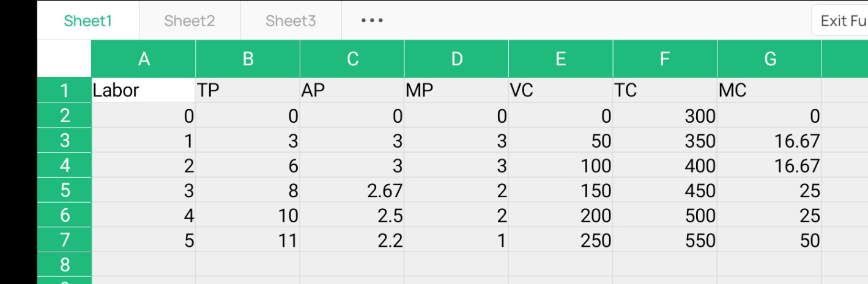
Task: Open the more sheets ellipsis menu
Action: tap(372, 21)
